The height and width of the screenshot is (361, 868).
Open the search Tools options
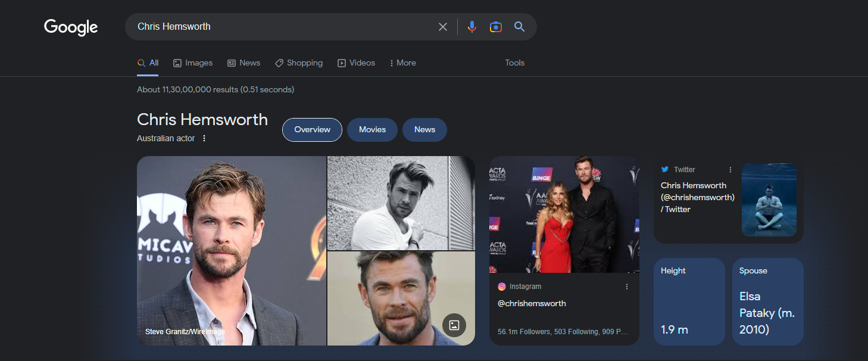[x=515, y=63]
